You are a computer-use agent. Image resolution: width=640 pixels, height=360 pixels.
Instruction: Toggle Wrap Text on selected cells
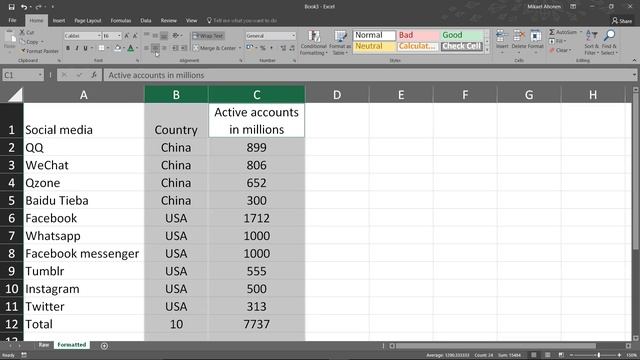pos(208,36)
